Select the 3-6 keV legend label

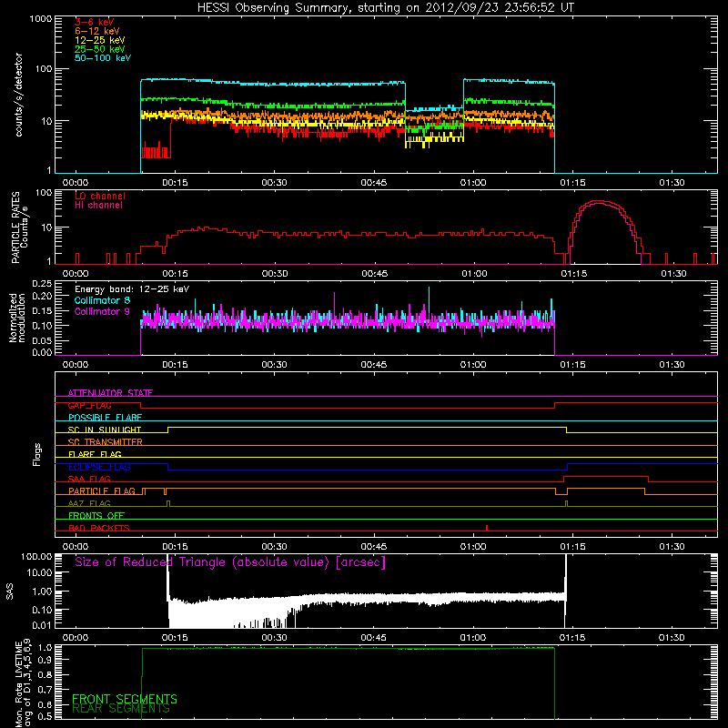[x=94, y=22]
